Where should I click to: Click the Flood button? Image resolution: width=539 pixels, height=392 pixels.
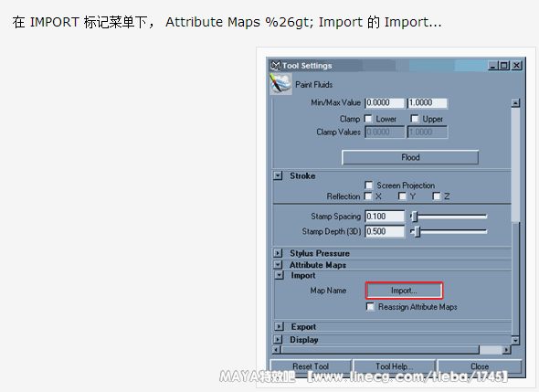pyautogui.click(x=410, y=157)
